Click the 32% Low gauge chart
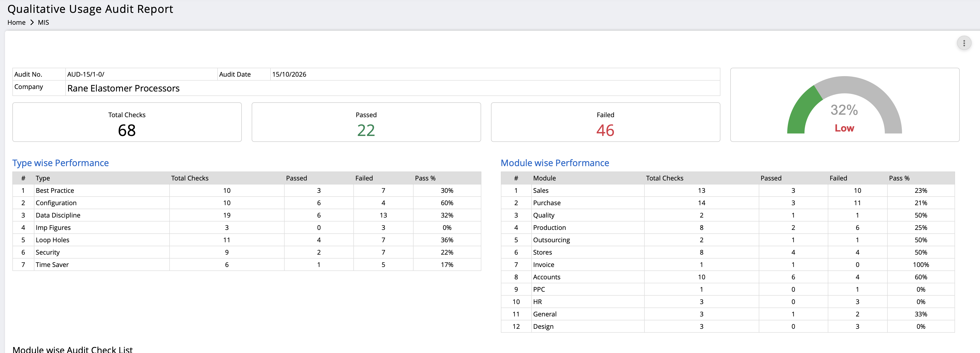980x353 pixels. [x=844, y=105]
